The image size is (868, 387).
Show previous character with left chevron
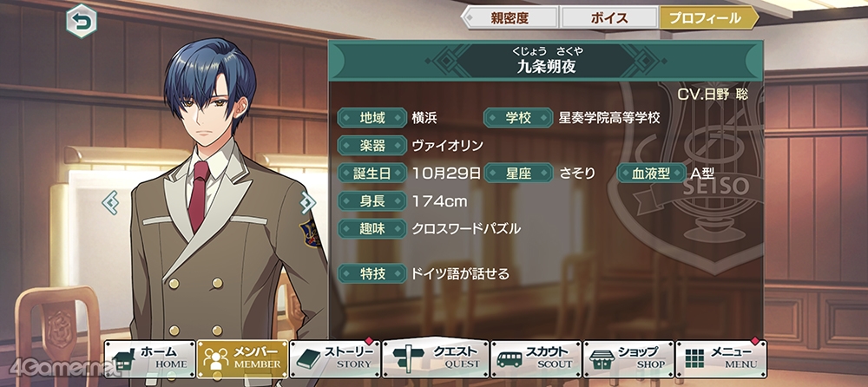[x=110, y=203]
